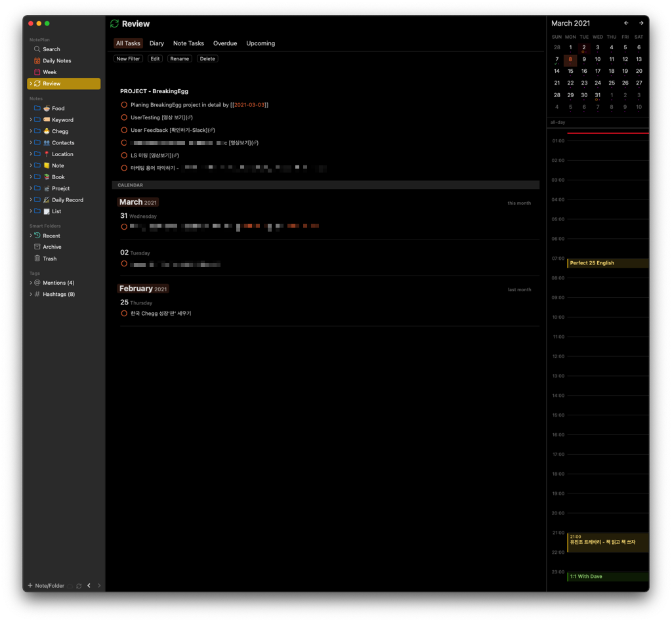
Task: Open the Note Tasks tab
Action: 188,43
